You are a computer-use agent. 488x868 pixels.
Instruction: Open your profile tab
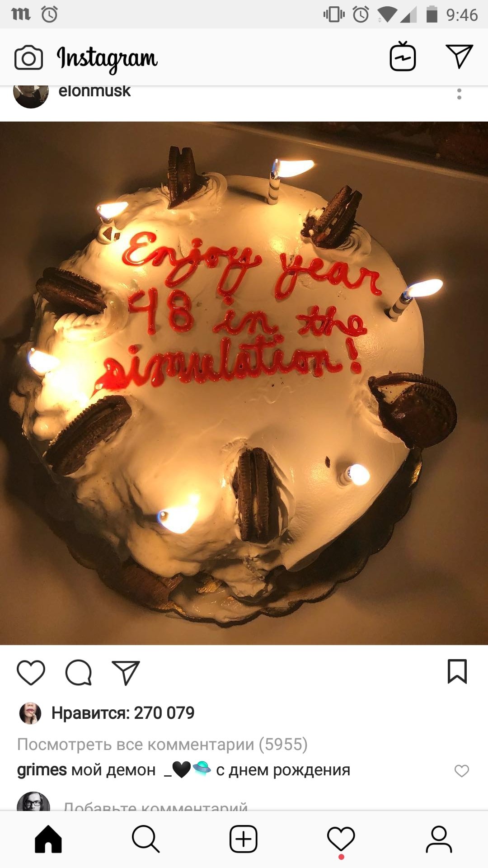click(439, 839)
